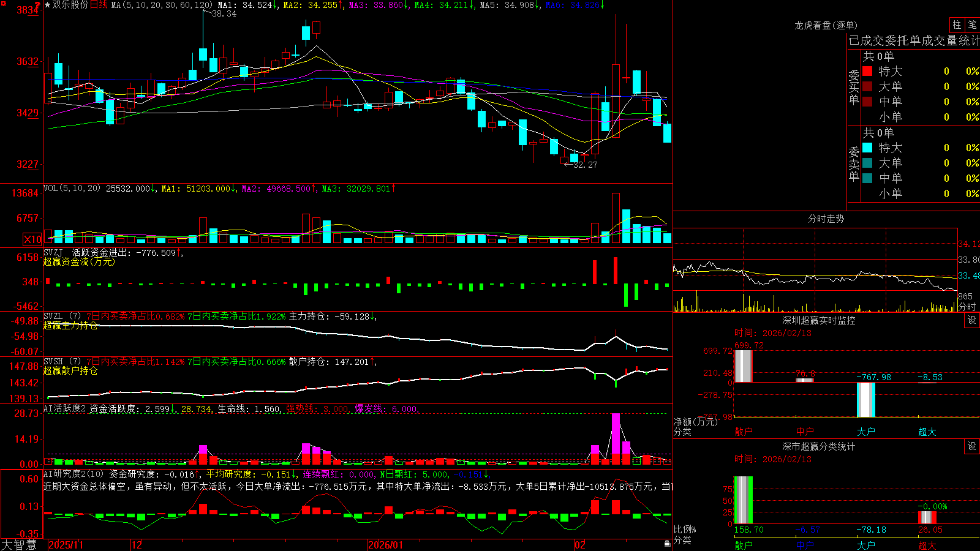Click the 2026/01 date marker on timeline
This screenshot has width=980, height=551.
386,545
